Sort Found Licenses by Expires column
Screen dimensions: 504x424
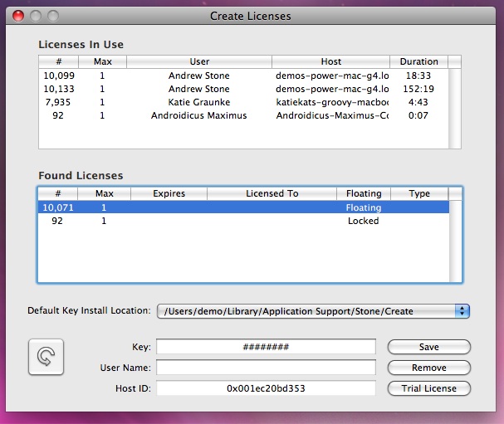169,193
